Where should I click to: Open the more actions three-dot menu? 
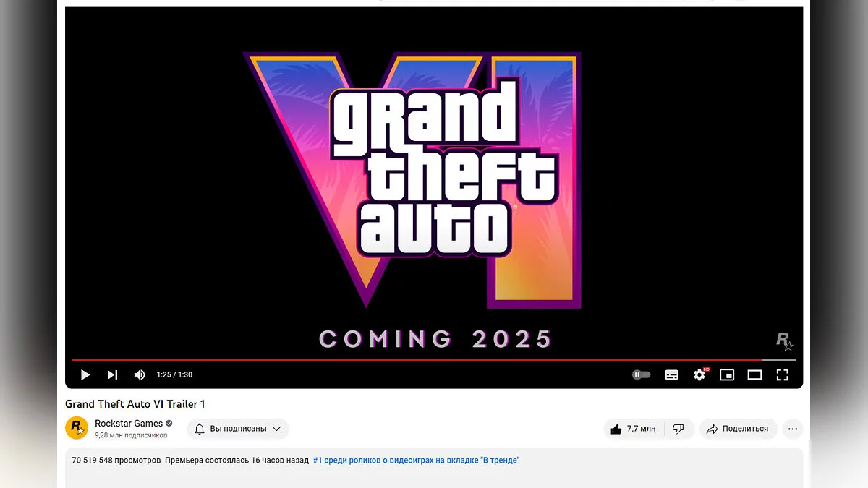(793, 429)
